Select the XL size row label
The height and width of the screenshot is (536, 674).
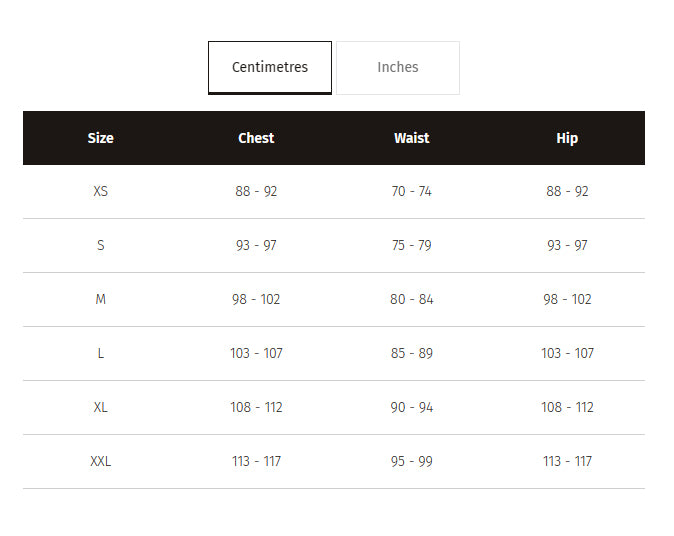(101, 407)
